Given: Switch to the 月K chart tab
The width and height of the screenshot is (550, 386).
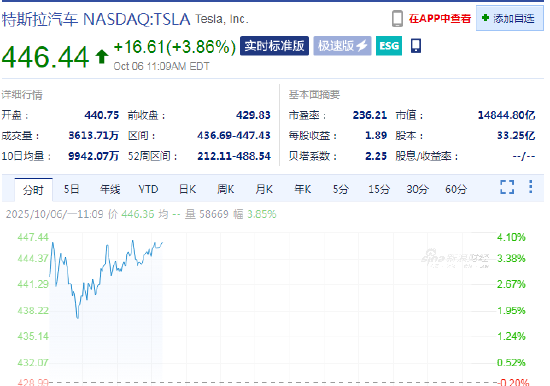Looking at the screenshot, I should point(264,189).
